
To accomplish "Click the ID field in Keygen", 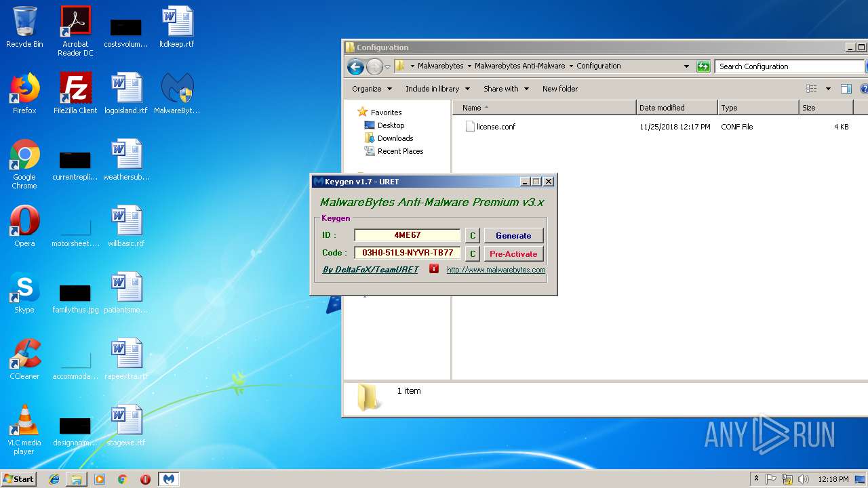I will pos(407,235).
